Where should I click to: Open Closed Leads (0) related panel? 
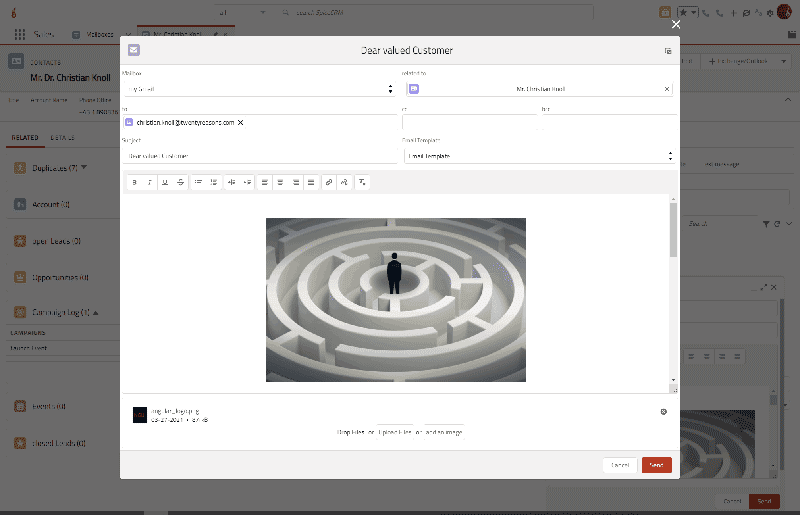pos(59,443)
